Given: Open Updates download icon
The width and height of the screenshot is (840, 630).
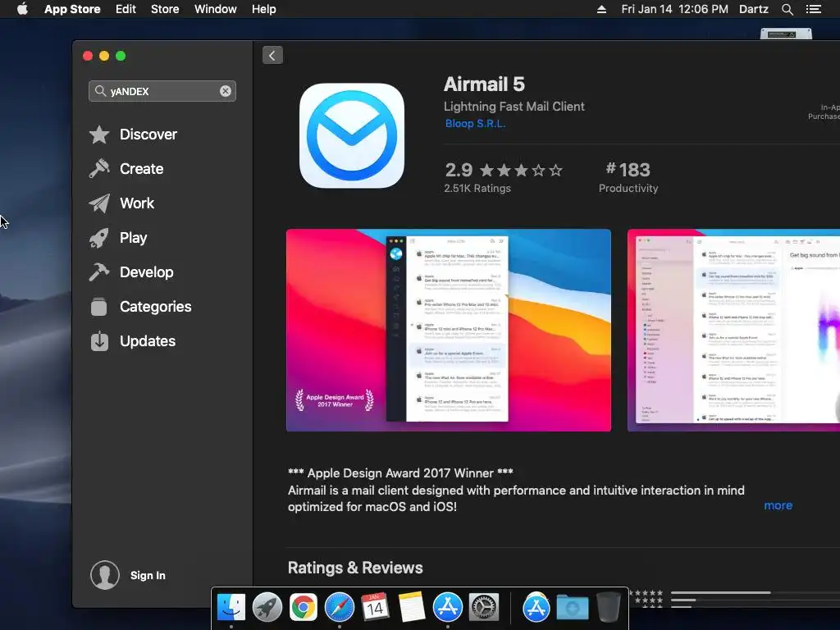Looking at the screenshot, I should [99, 340].
